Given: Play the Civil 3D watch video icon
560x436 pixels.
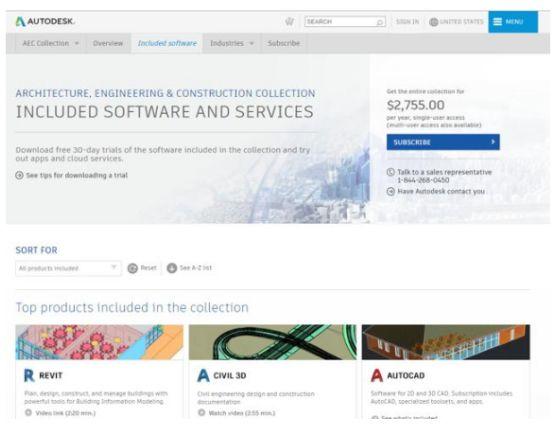Looking at the screenshot, I should (x=201, y=413).
